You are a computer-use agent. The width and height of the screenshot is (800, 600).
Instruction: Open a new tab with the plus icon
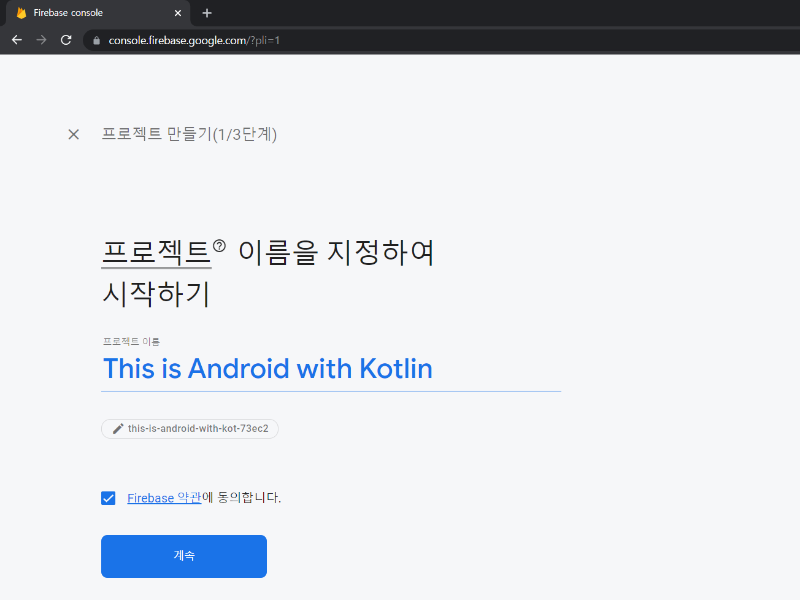point(207,13)
